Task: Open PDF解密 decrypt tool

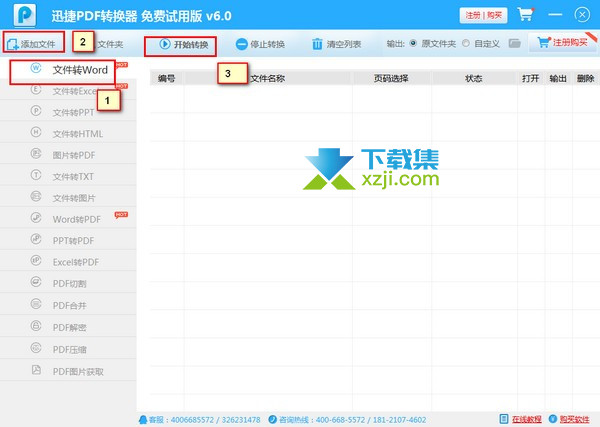Action: click(68, 327)
